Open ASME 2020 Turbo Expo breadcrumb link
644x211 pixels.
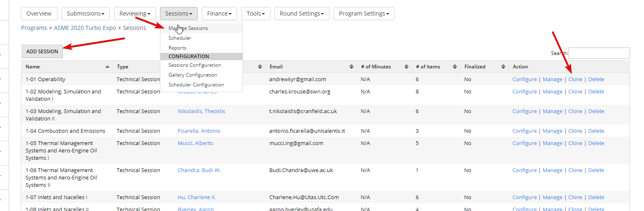tap(85, 28)
